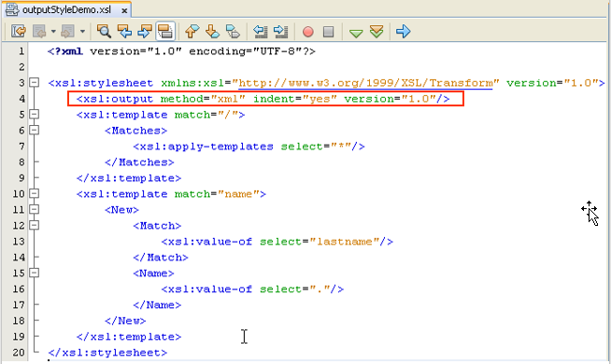Viewport: 611px width, 364px height.
Task: Jump to the last edit location icon
Action: pyautogui.click(x=19, y=31)
